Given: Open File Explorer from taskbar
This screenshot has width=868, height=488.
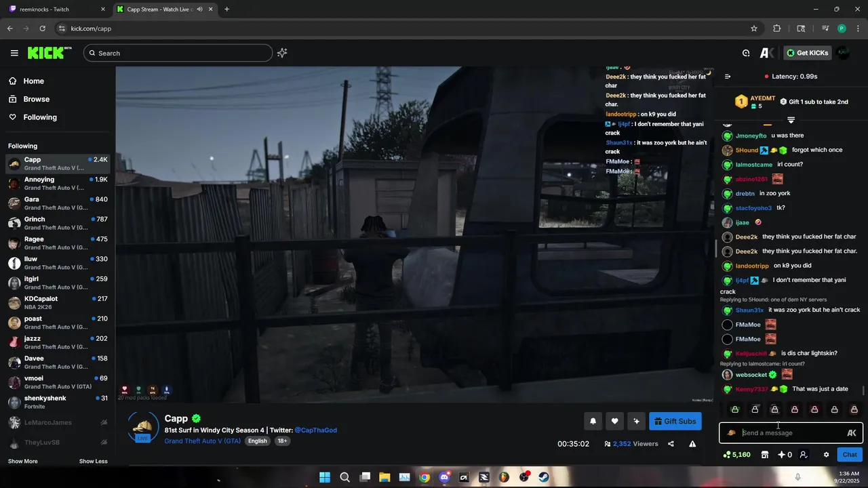Looking at the screenshot, I should point(384,477).
